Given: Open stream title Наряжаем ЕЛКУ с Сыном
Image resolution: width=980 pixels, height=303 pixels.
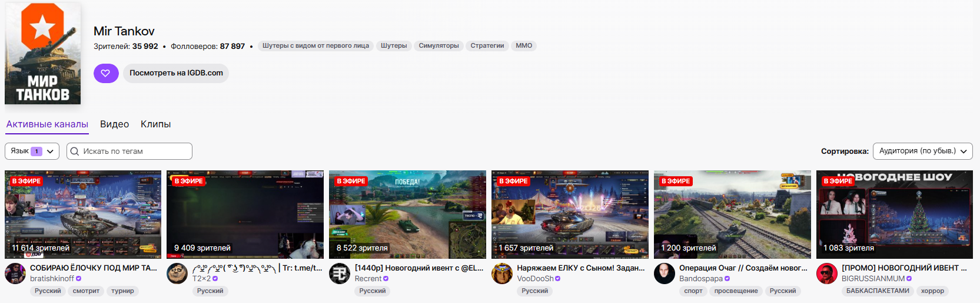Looking at the screenshot, I should (581, 268).
